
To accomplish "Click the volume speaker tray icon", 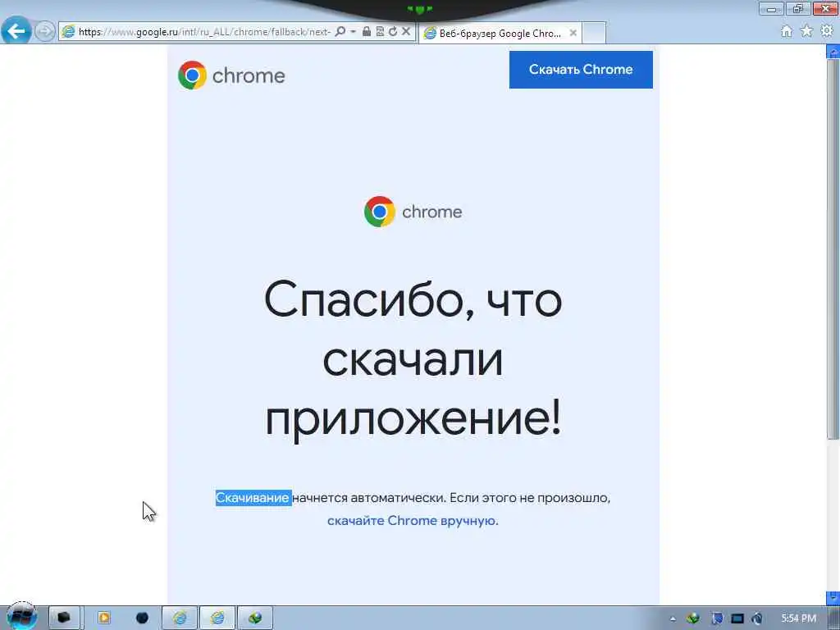I will coord(757,619).
